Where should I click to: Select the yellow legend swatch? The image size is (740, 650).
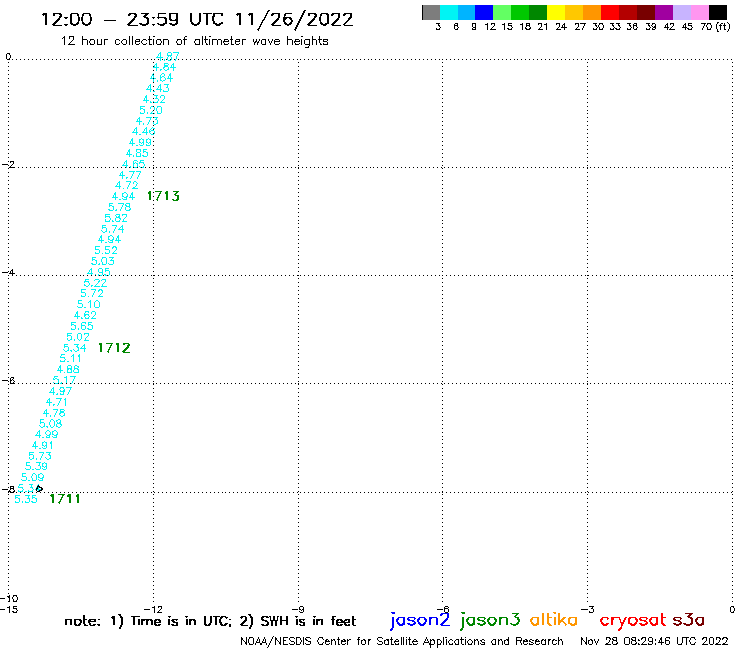(x=556, y=12)
